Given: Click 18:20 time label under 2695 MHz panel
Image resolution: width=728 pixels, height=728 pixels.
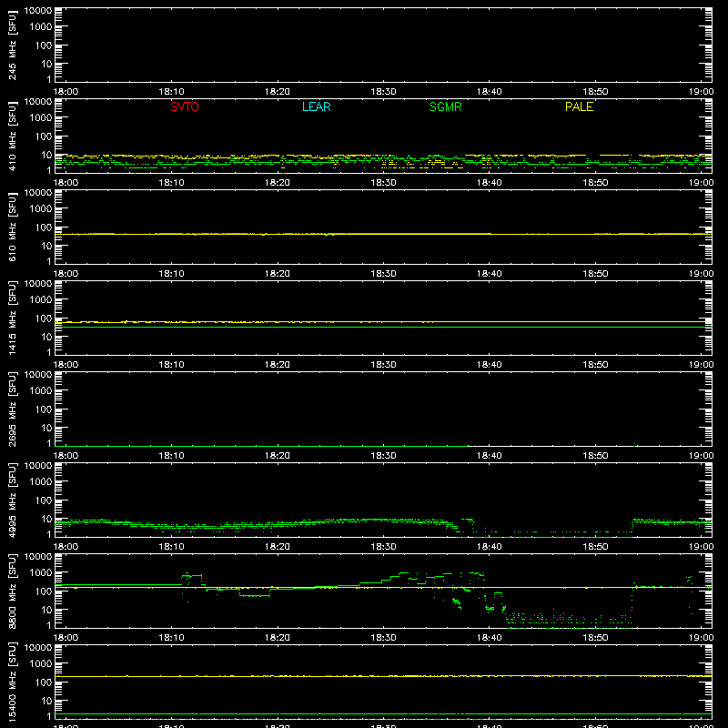Looking at the screenshot, I should (x=278, y=456).
